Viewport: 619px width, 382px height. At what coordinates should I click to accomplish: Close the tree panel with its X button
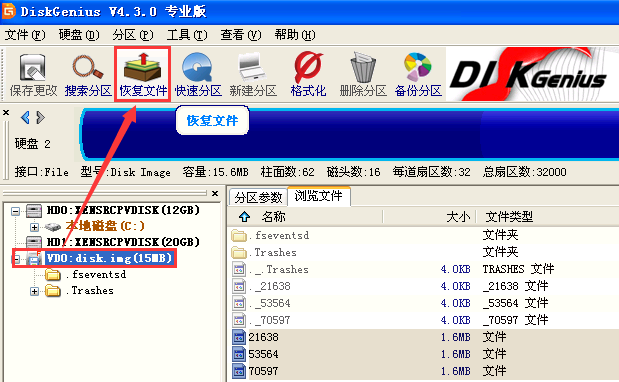215,193
